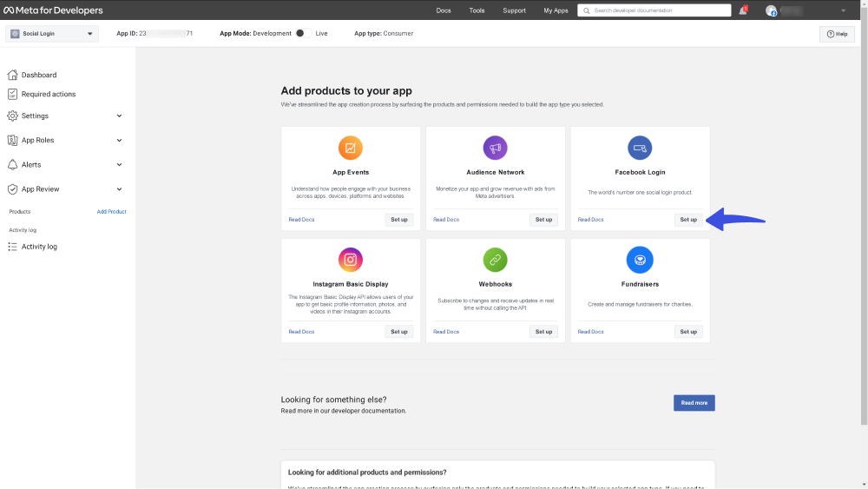Click the Required actions checklist icon
This screenshot has width=868, height=489.
point(12,94)
